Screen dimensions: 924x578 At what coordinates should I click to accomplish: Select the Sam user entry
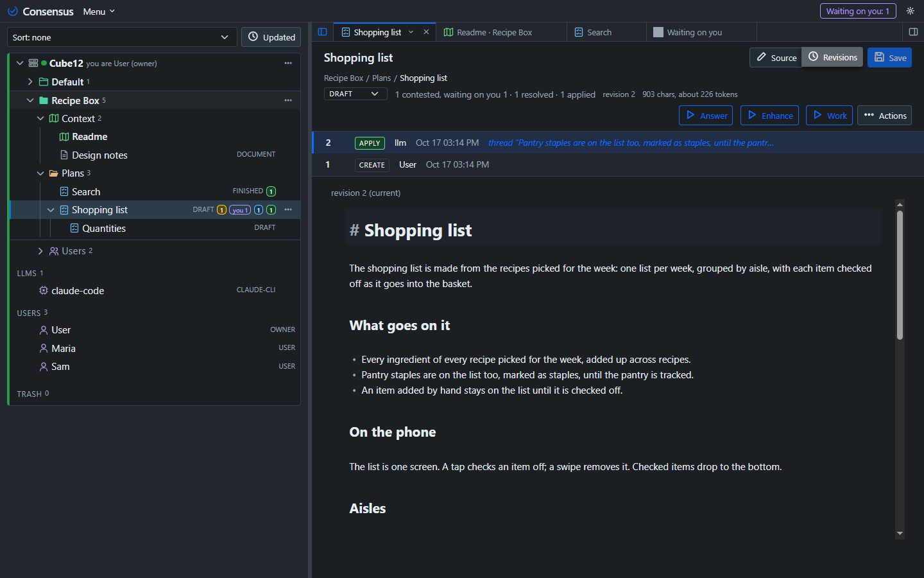(x=60, y=366)
